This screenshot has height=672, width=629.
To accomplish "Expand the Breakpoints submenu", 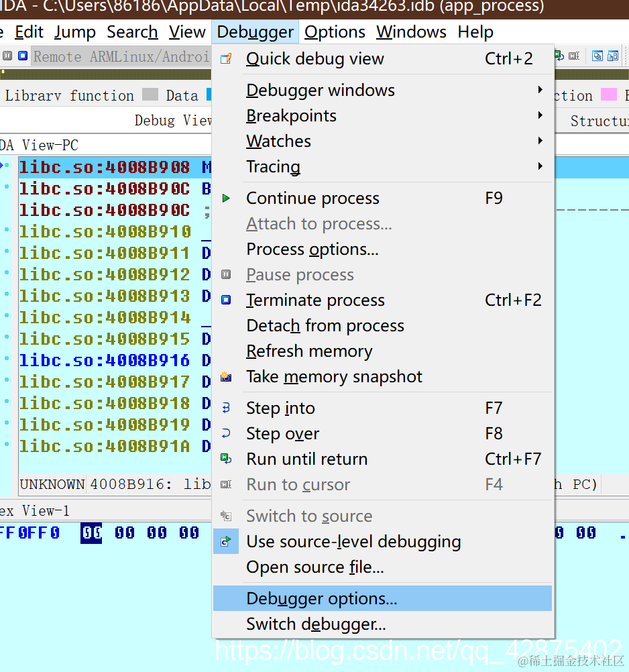I will tap(382, 116).
